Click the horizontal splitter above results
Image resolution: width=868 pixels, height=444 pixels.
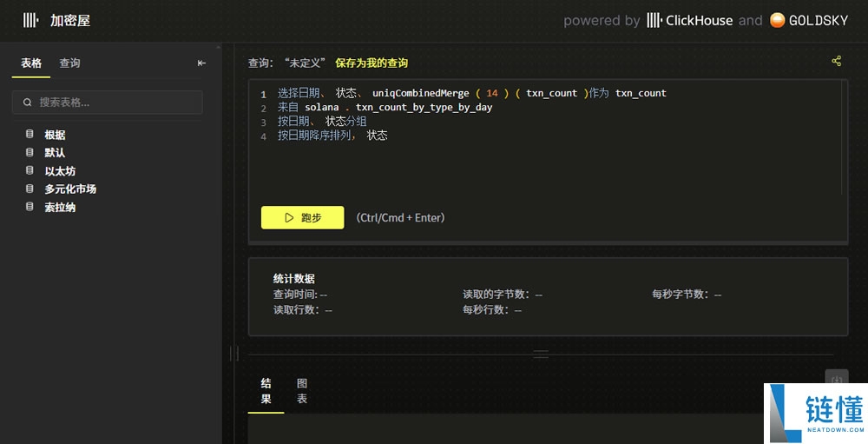541,355
